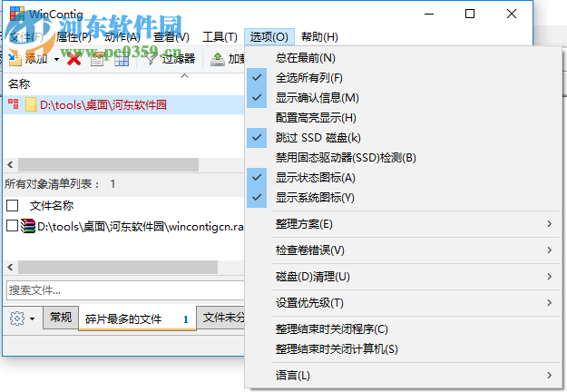The height and width of the screenshot is (392, 567).
Task: Click the 所有对象清单列表 label
Action: coord(52,184)
